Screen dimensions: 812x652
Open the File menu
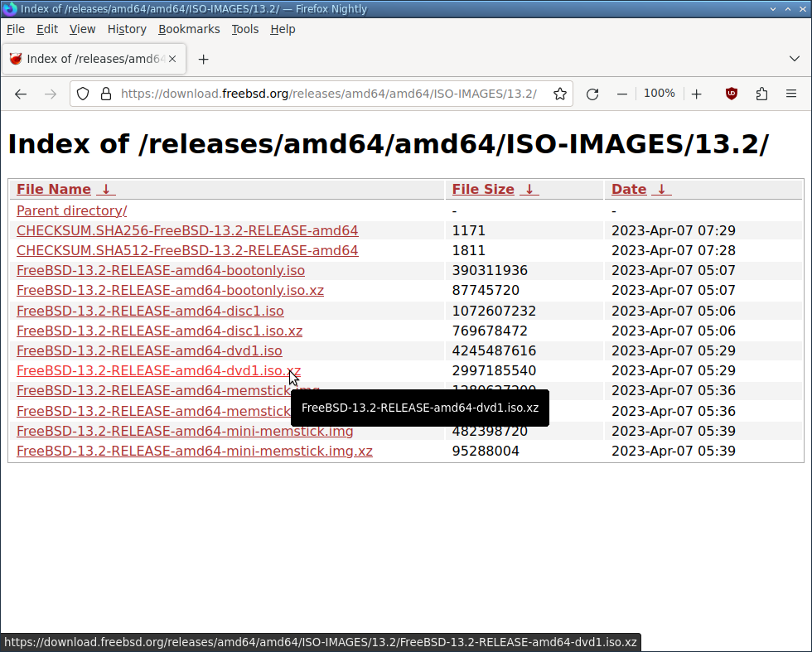pos(16,29)
